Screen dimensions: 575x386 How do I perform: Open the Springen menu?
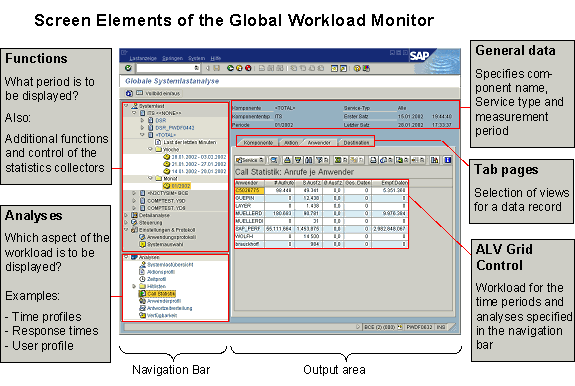[172, 58]
